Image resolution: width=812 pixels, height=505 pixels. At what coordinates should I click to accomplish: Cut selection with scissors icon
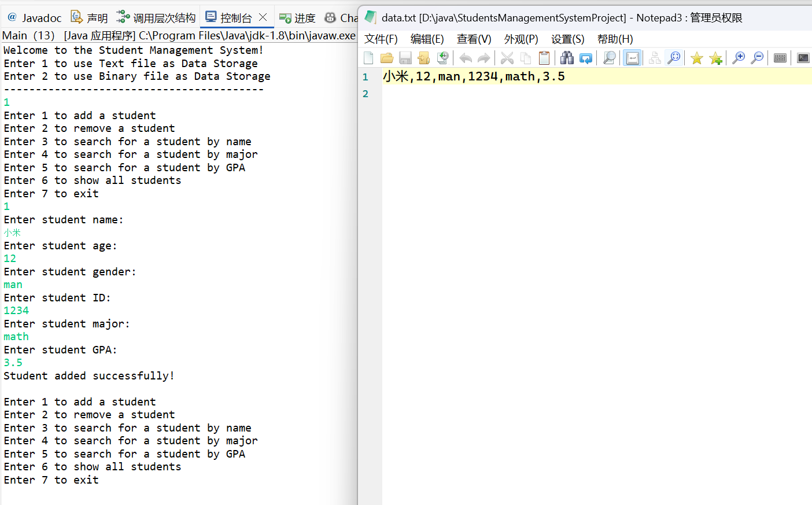(507, 58)
